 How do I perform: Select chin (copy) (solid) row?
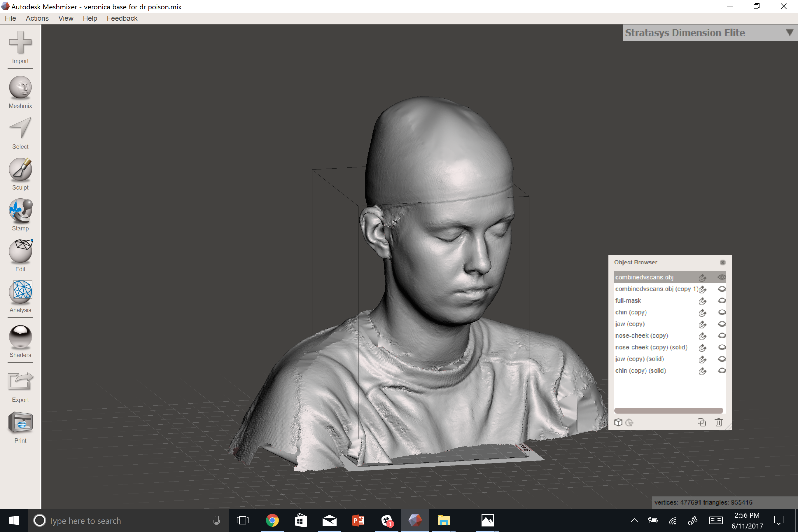pyautogui.click(x=670, y=370)
